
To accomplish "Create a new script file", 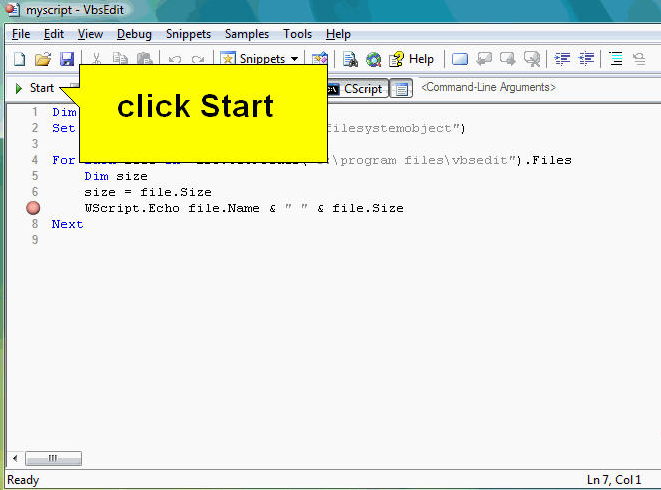I will click(19, 59).
